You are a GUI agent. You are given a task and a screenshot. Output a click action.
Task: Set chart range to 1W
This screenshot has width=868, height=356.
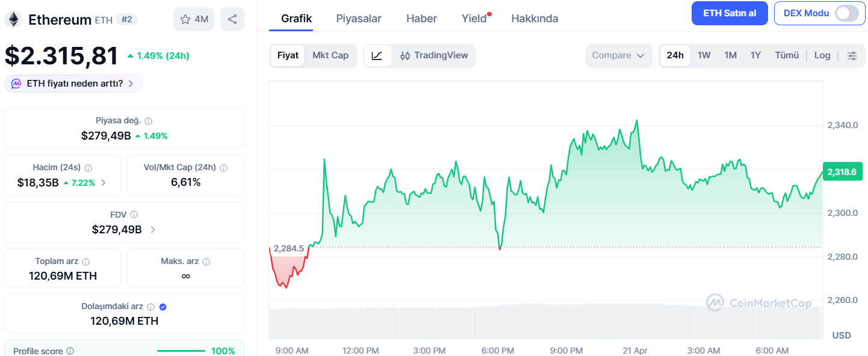pyautogui.click(x=704, y=55)
